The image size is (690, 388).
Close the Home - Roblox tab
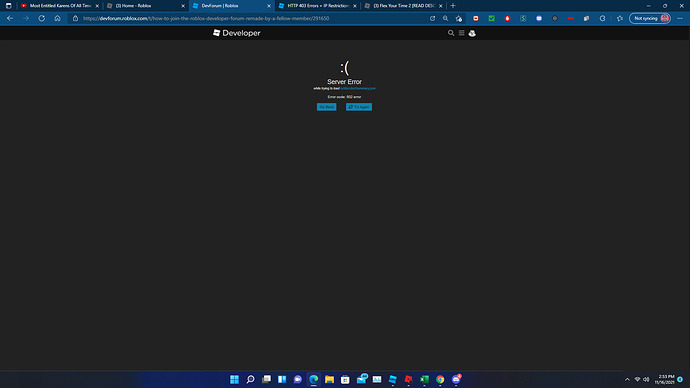pyautogui.click(x=183, y=6)
